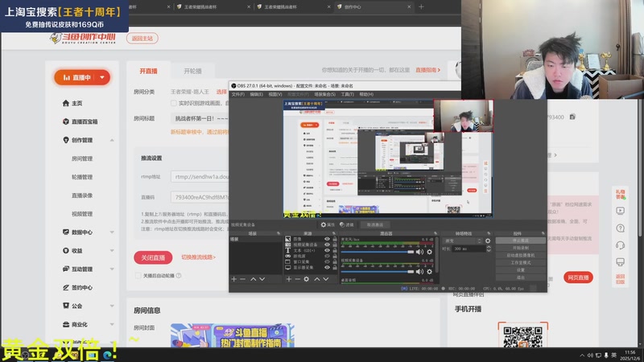The image size is (644, 362).
Task: Open 视频采集设备 mixer settings gear
Action: pyautogui.click(x=430, y=271)
